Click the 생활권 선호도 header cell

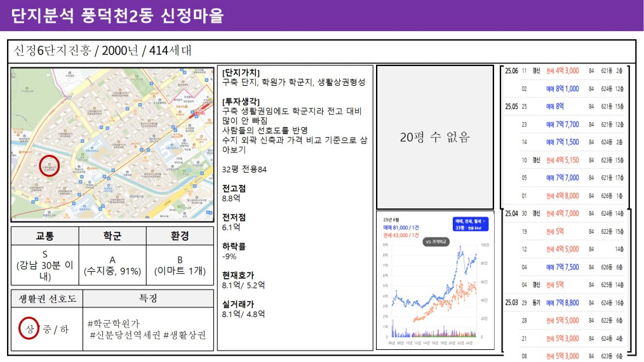47,298
